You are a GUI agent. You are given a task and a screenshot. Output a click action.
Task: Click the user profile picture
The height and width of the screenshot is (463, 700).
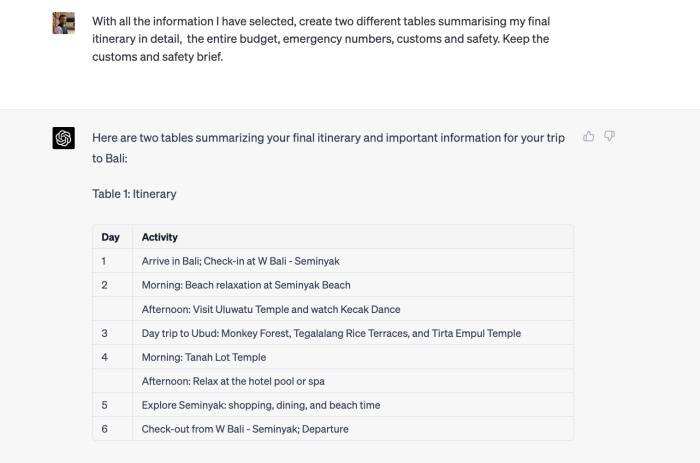pyautogui.click(x=64, y=22)
